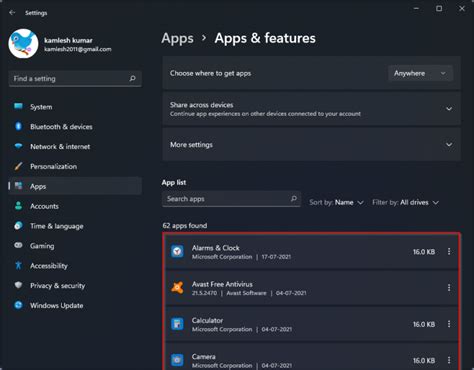Open the Anywhere dropdown for app sources

[x=420, y=73]
